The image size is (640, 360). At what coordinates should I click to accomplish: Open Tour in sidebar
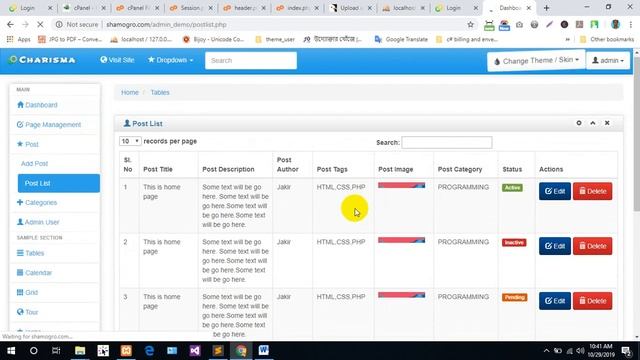[27, 312]
